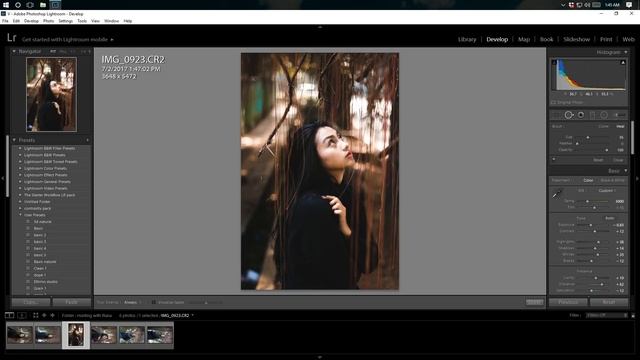
Task: Open Task View on the Windows taskbar
Action: click(x=30, y=5)
